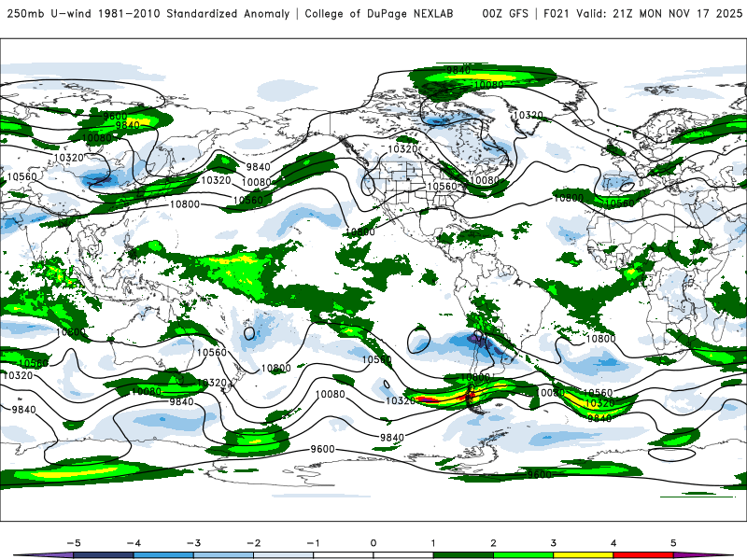747x560 pixels.
Task: Click the colorbar tick label '4'
Action: [613, 543]
